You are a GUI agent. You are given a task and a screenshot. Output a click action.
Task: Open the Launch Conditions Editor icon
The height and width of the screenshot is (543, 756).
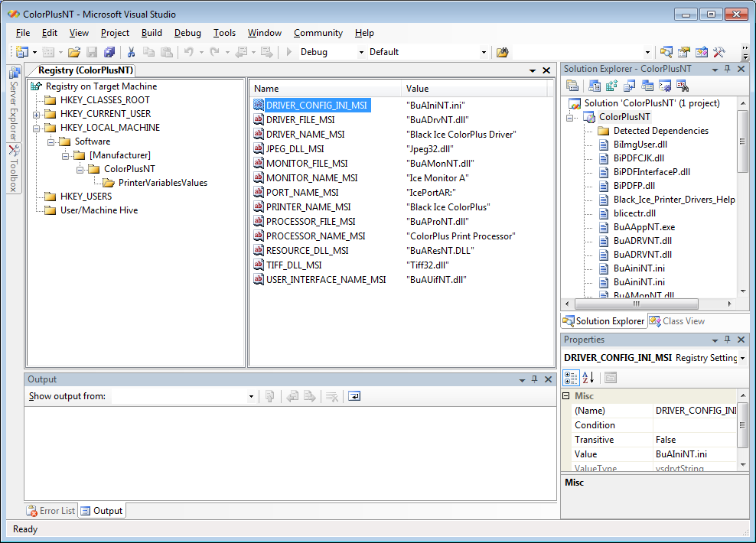[x=683, y=86]
